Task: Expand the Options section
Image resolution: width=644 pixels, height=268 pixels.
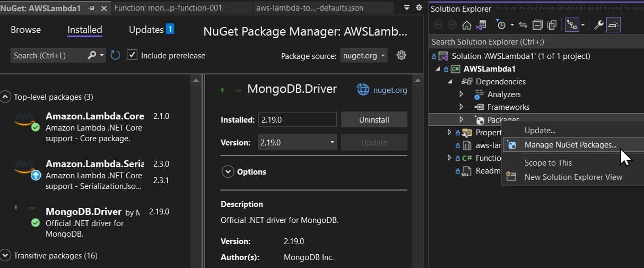Action: tap(228, 172)
